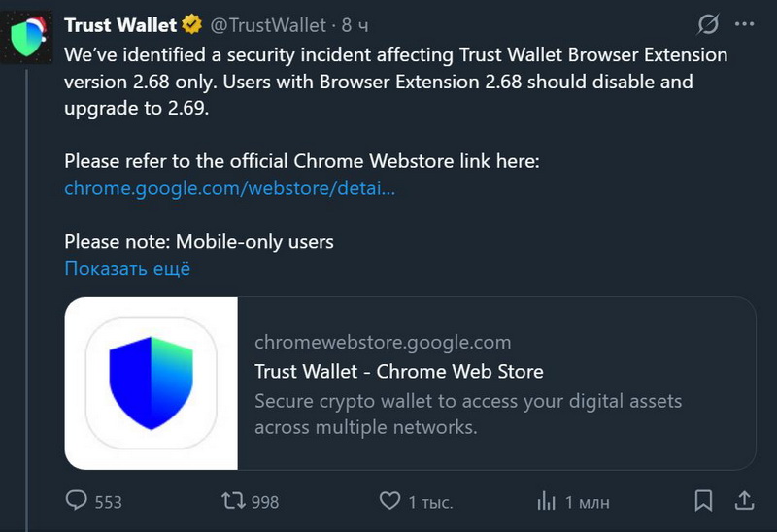Click the 8 ч timestamp

(355, 25)
